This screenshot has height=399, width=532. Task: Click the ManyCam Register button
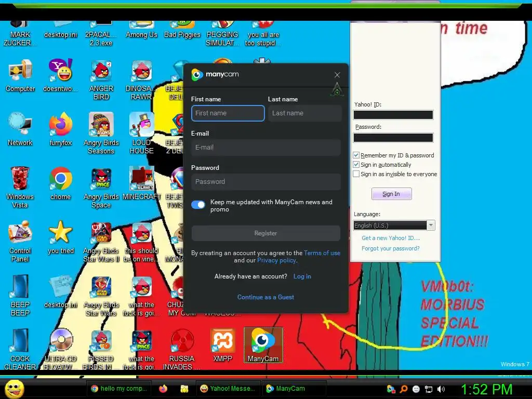[265, 233]
